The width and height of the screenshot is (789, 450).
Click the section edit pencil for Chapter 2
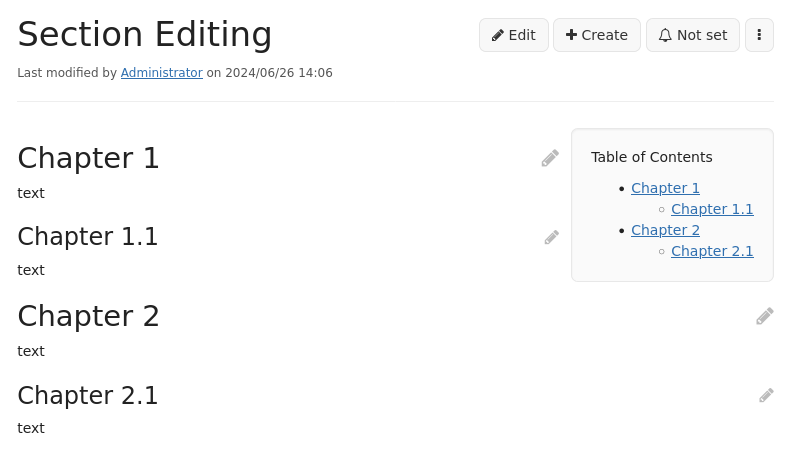point(764,316)
